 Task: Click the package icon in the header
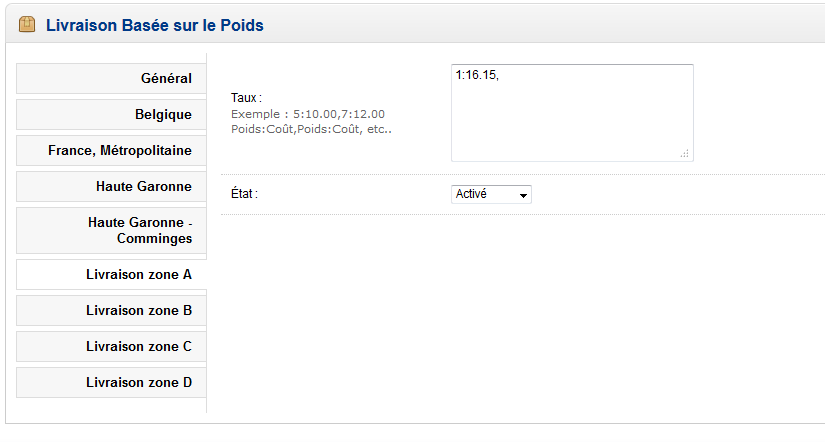coord(27,25)
